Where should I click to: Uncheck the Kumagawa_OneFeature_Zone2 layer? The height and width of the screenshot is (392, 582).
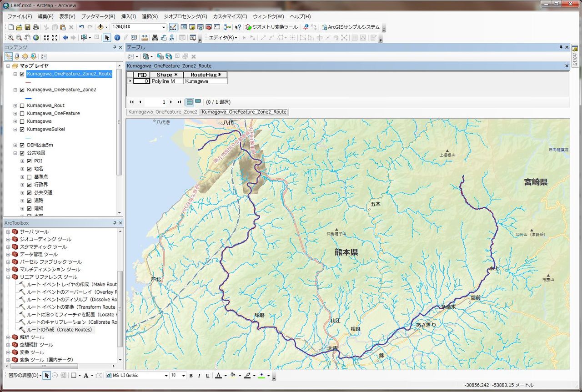[x=22, y=90]
